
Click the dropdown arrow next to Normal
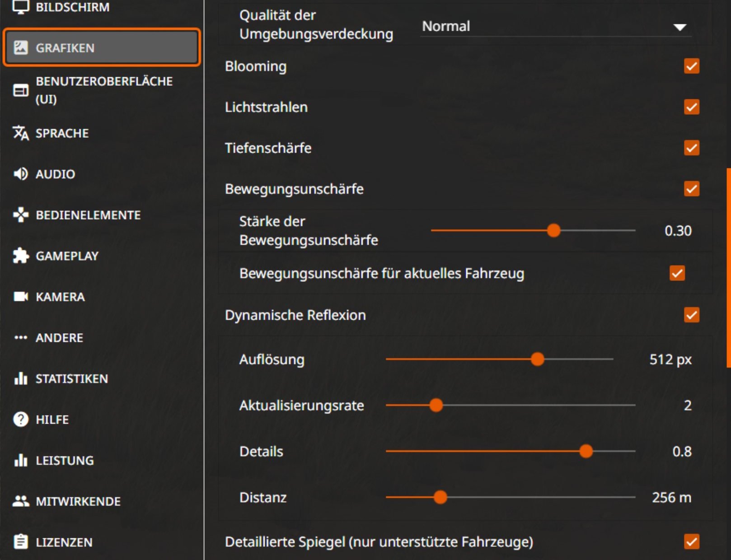pyautogui.click(x=679, y=27)
